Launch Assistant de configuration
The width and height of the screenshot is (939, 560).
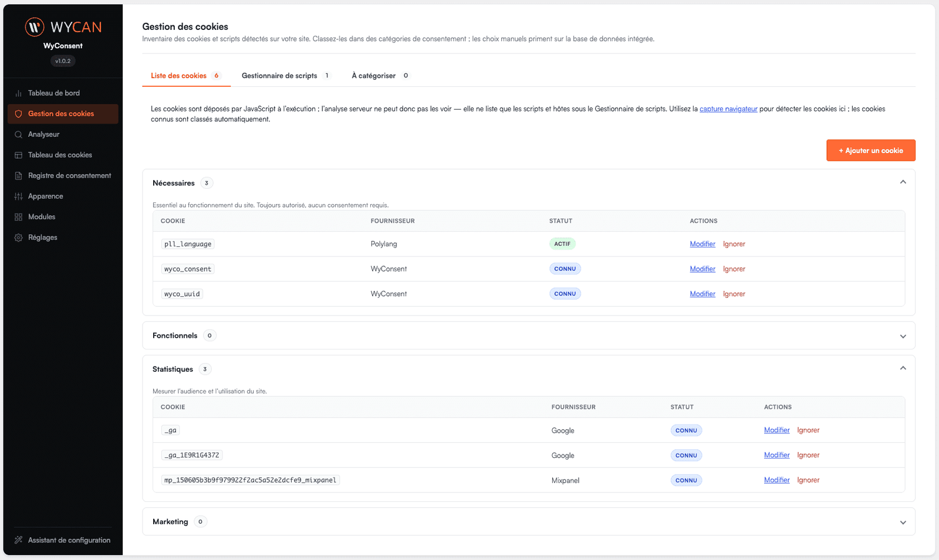tap(69, 540)
